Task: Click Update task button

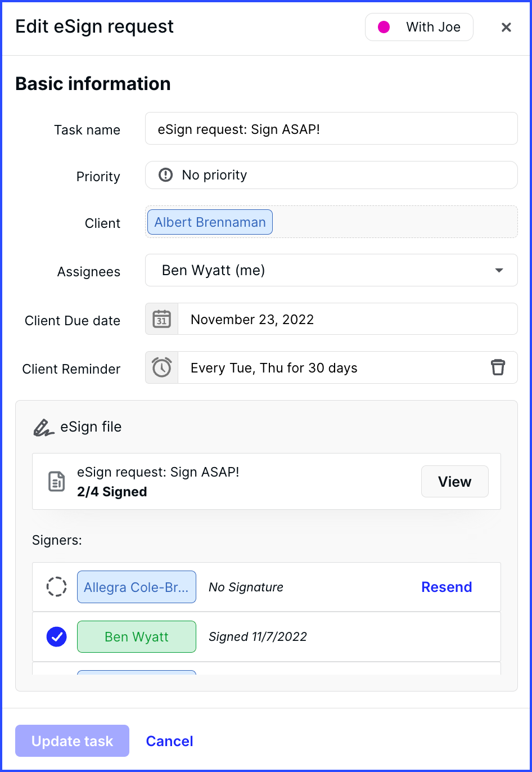Action: coord(73,741)
